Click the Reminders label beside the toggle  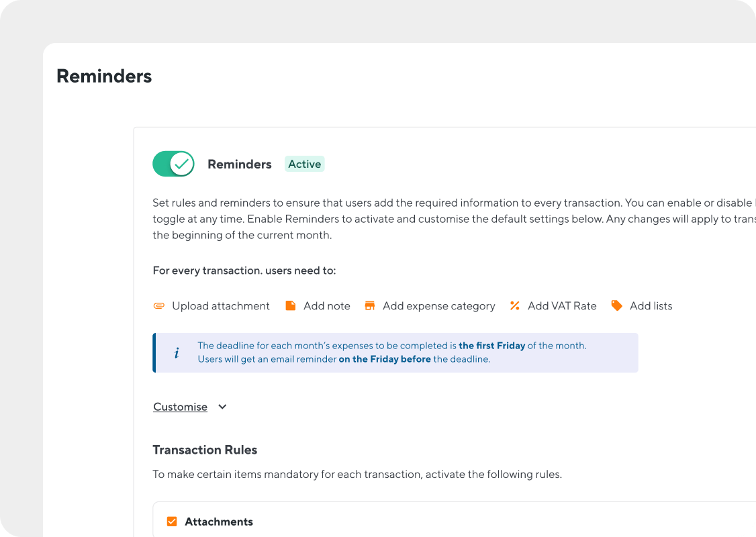click(240, 164)
